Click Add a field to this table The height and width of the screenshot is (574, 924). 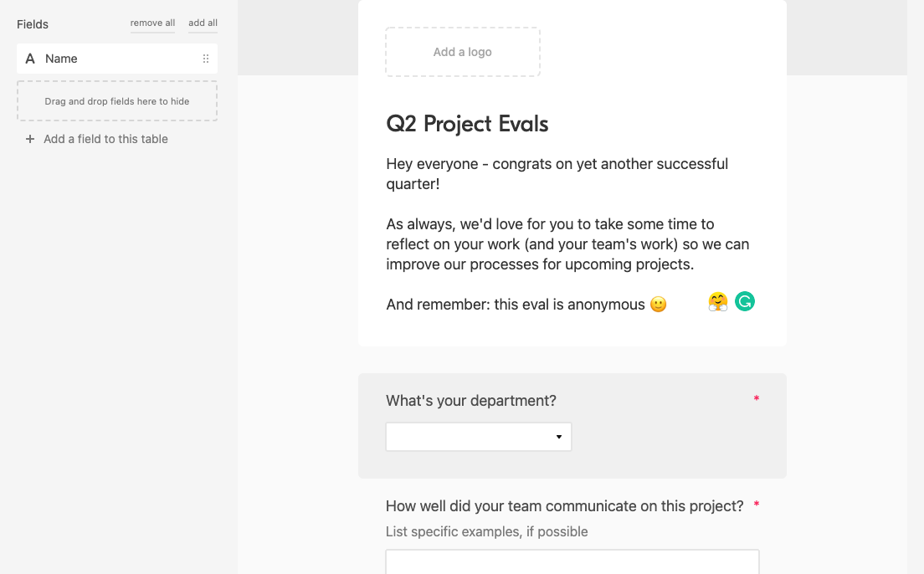point(105,139)
